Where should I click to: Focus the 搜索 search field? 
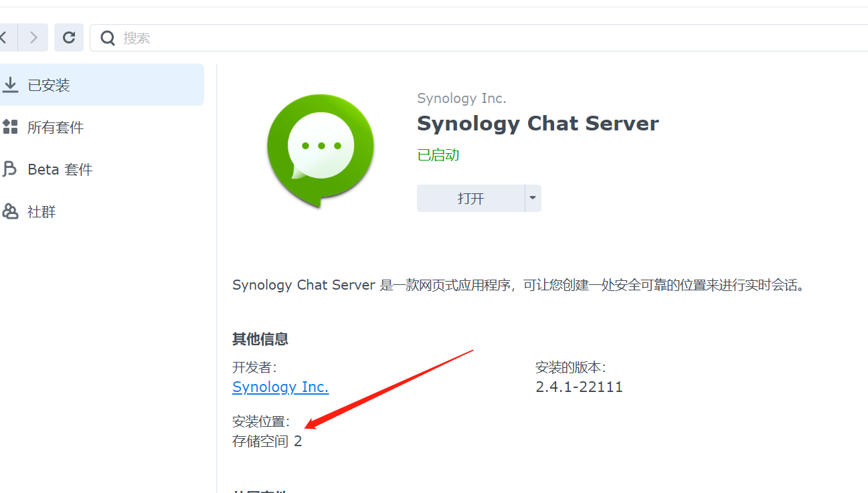479,37
